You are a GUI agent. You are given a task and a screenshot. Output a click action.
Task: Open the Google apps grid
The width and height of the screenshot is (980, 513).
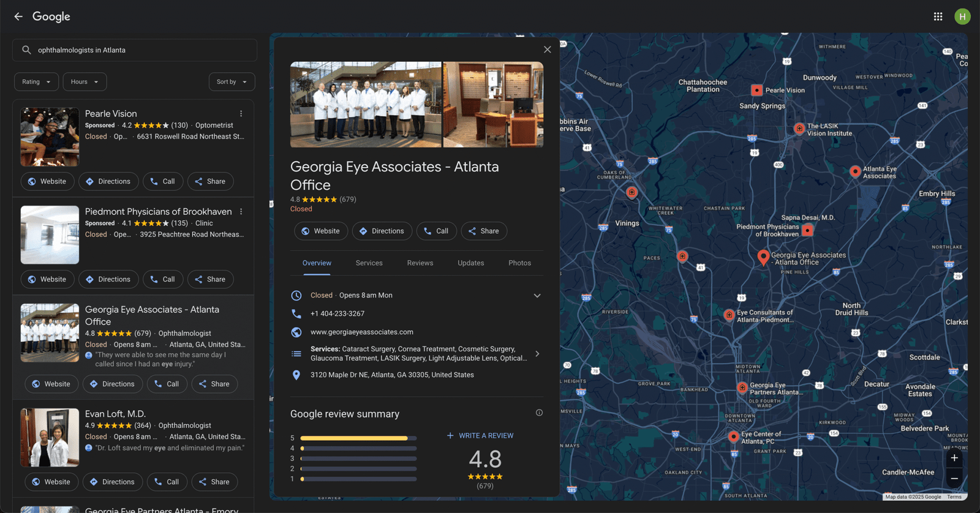coord(938,17)
